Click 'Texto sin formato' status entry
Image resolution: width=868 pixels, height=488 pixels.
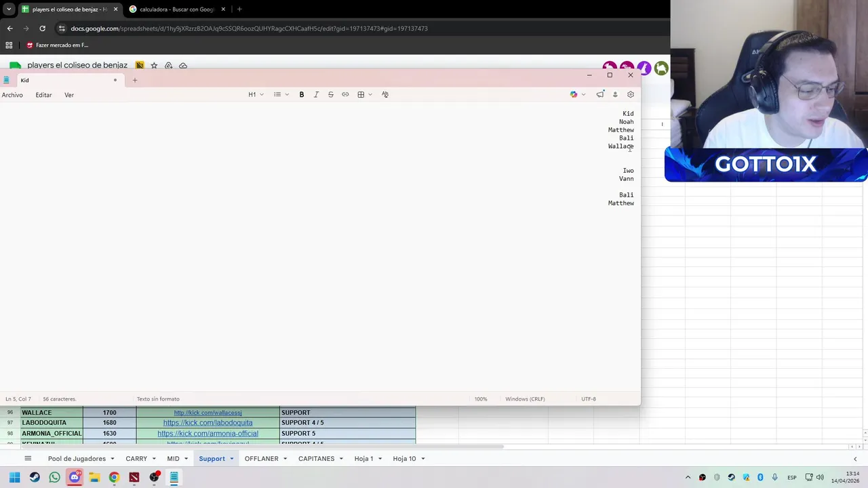tap(158, 399)
